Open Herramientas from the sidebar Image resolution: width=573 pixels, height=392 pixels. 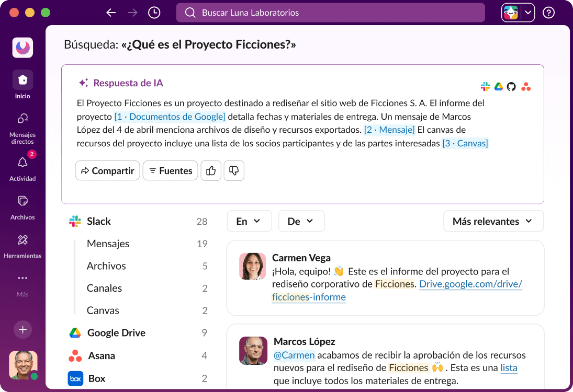tap(23, 246)
